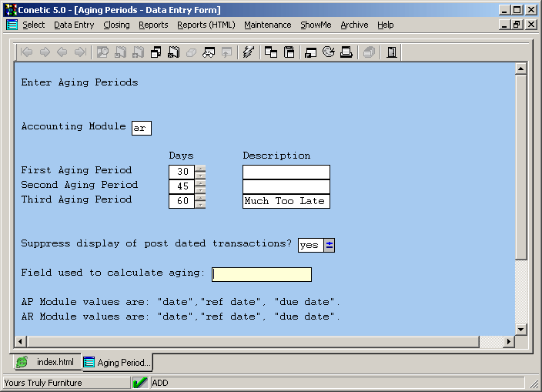Open the Reports (HTML) menu
This screenshot has width=542, height=392.
point(206,25)
